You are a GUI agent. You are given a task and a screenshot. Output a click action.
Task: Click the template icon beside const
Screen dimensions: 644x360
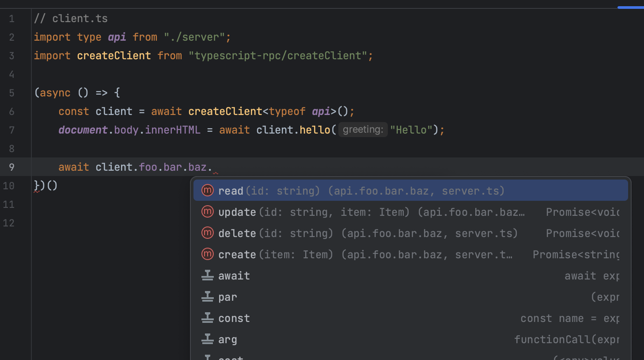pyautogui.click(x=208, y=318)
